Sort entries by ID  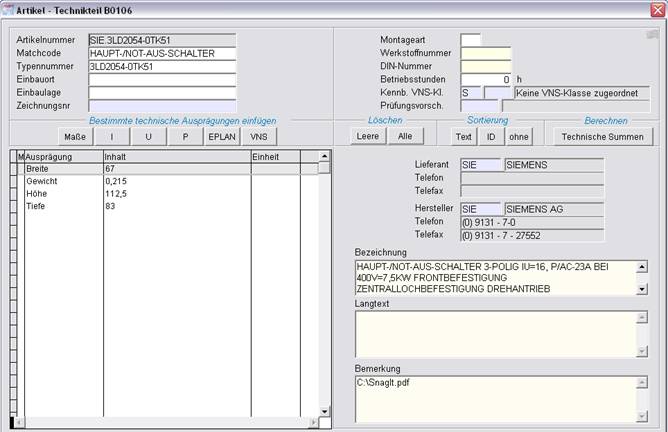490,136
